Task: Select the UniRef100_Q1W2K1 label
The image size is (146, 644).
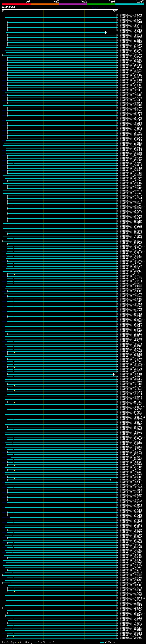Action: pyautogui.click(x=131, y=334)
